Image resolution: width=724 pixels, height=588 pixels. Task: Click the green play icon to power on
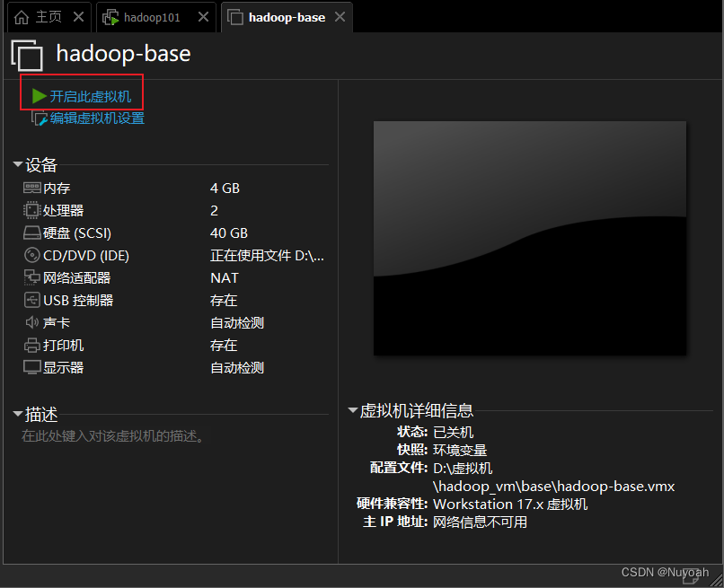coord(39,96)
